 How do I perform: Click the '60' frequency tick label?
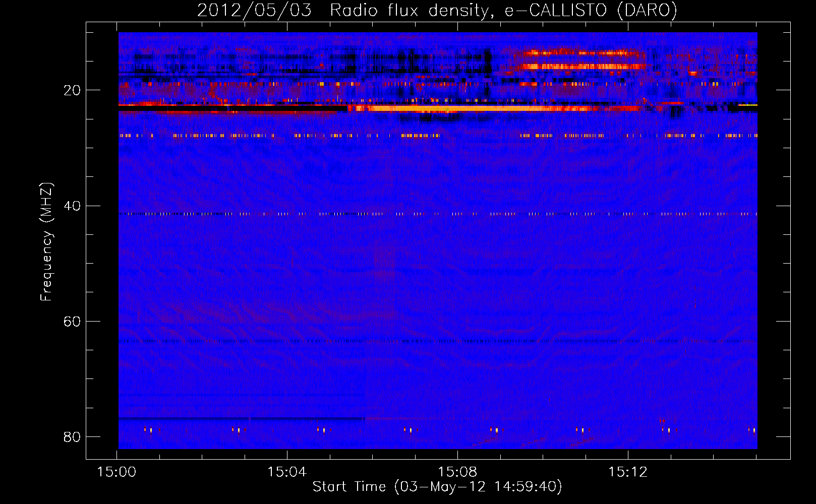[72, 321]
